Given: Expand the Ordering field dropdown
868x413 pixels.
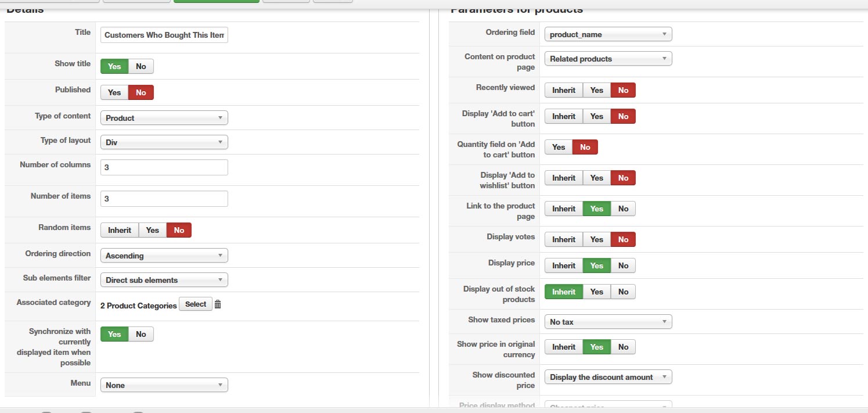Looking at the screenshot, I should click(608, 34).
